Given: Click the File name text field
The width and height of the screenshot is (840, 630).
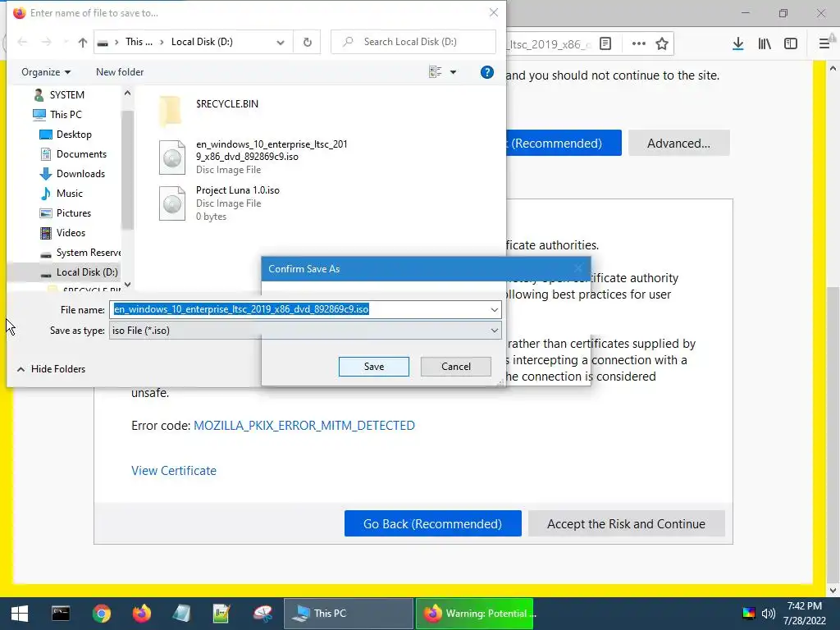Looking at the screenshot, I should (x=299, y=309).
